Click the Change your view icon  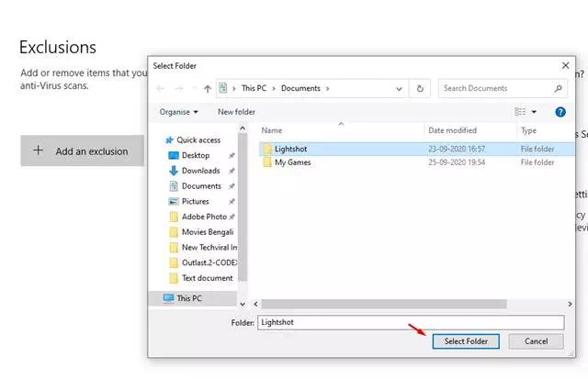coord(520,112)
